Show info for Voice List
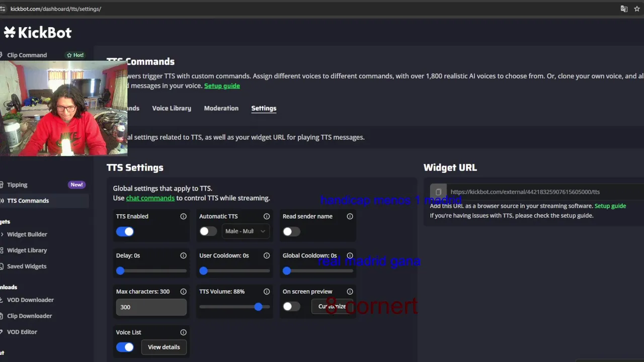 tap(183, 332)
